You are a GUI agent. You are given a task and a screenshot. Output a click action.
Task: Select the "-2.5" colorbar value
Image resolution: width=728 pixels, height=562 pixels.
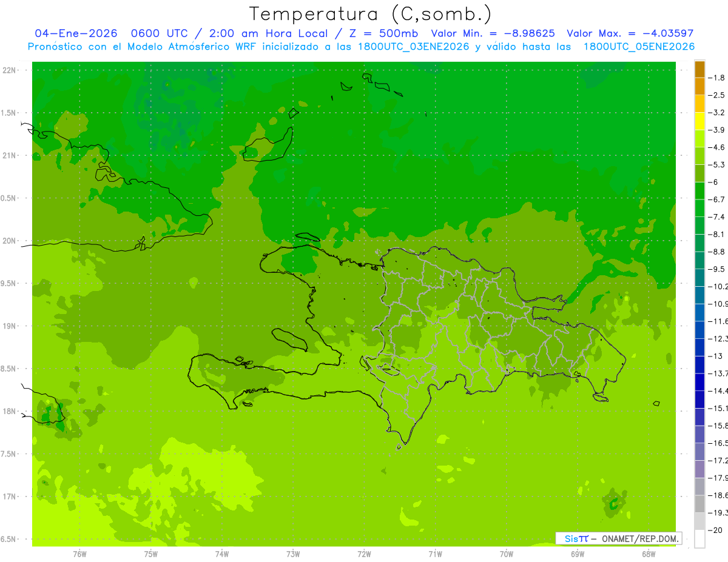(717, 95)
